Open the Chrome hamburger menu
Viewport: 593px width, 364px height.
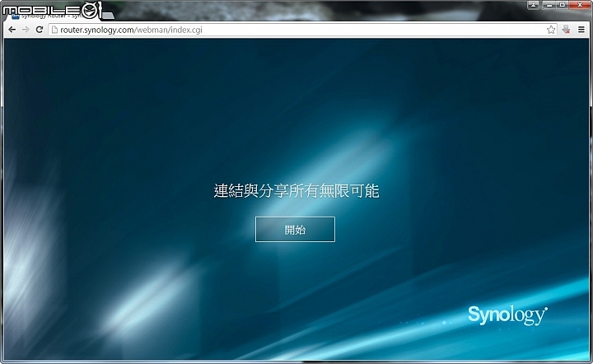click(x=581, y=30)
